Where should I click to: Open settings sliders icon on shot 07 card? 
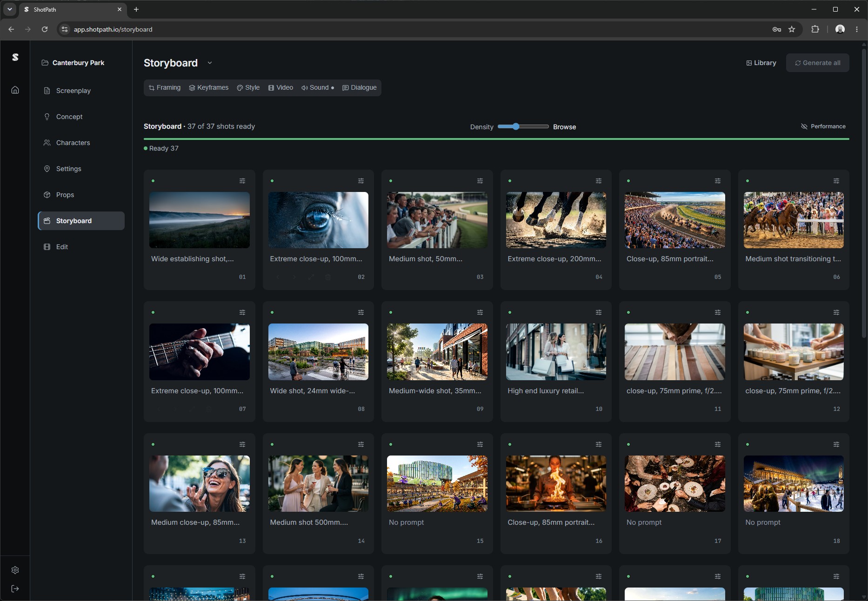242,312
